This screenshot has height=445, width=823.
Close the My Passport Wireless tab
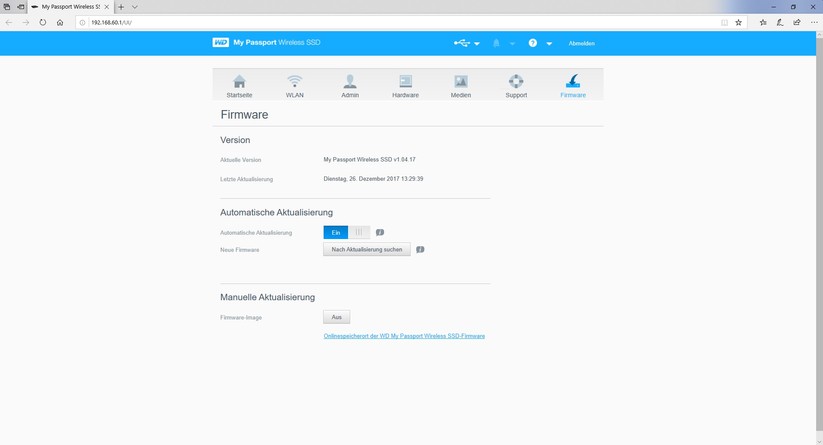click(x=107, y=7)
